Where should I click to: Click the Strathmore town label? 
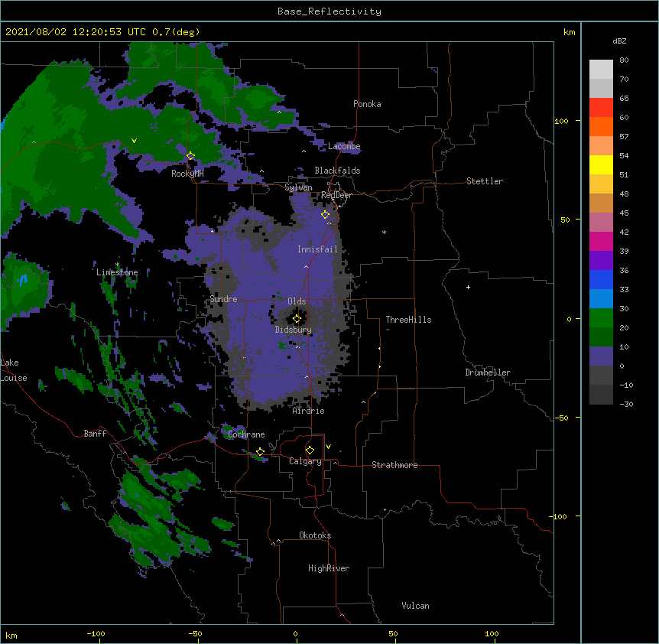[394, 465]
